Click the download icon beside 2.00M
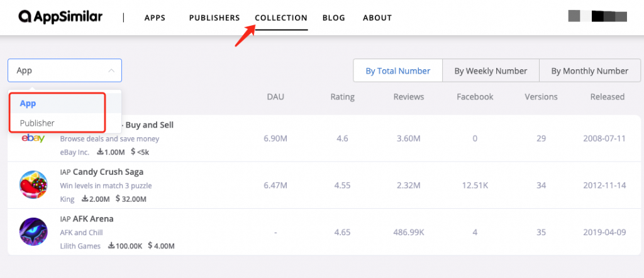Viewport: 644px width, 278px height. coord(85,199)
